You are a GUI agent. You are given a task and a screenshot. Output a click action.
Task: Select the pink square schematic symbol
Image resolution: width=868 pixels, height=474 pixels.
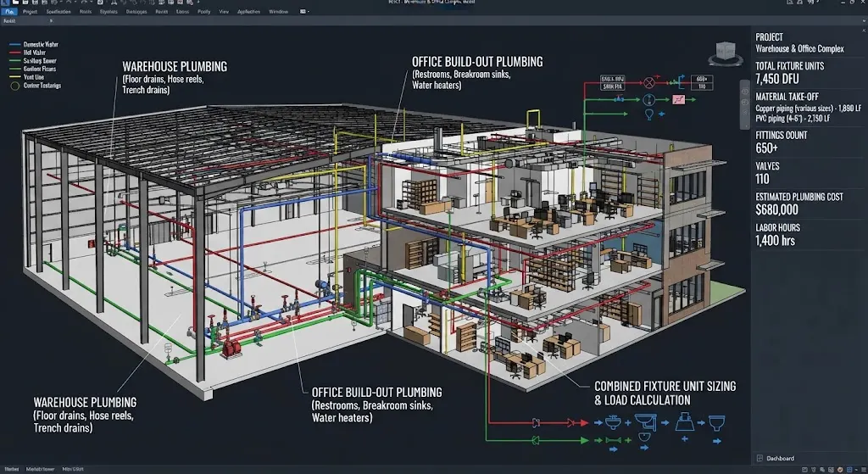click(679, 100)
